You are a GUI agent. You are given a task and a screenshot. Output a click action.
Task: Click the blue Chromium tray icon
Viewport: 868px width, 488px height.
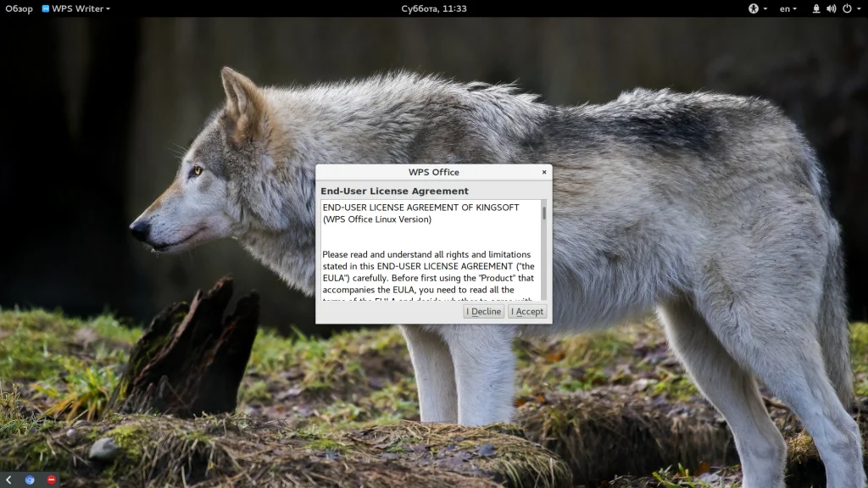[x=30, y=480]
